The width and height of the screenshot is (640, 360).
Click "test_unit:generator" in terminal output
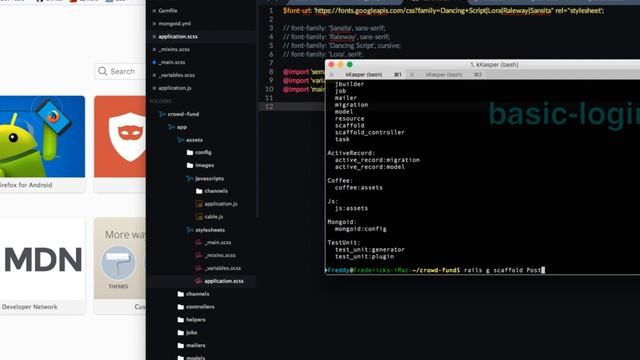click(370, 249)
